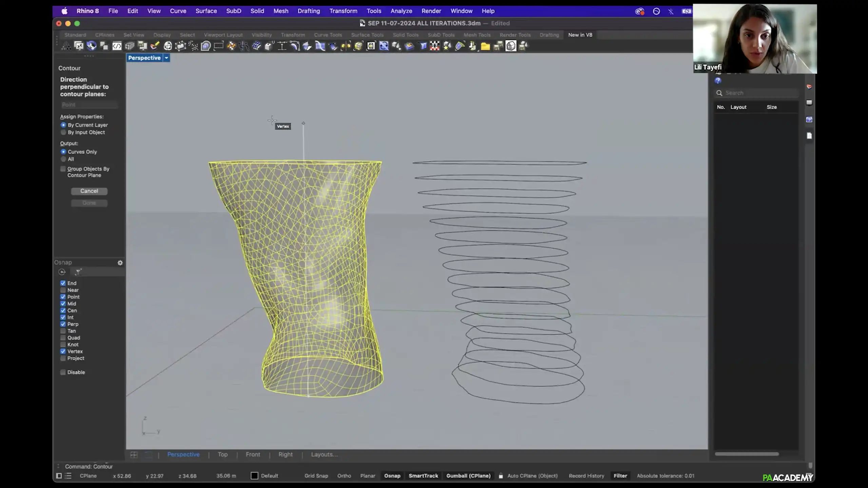
Task: Toggle Ortho in the status bar
Action: tap(344, 476)
